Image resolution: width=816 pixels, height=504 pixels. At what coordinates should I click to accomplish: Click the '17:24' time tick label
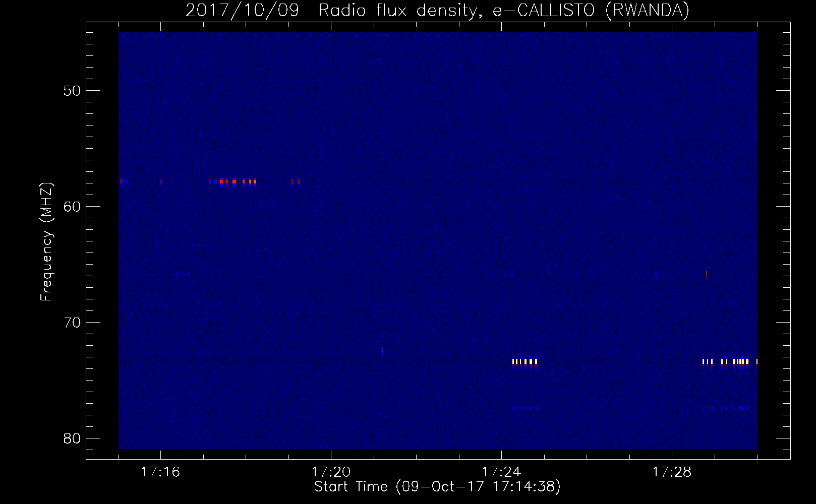501,472
